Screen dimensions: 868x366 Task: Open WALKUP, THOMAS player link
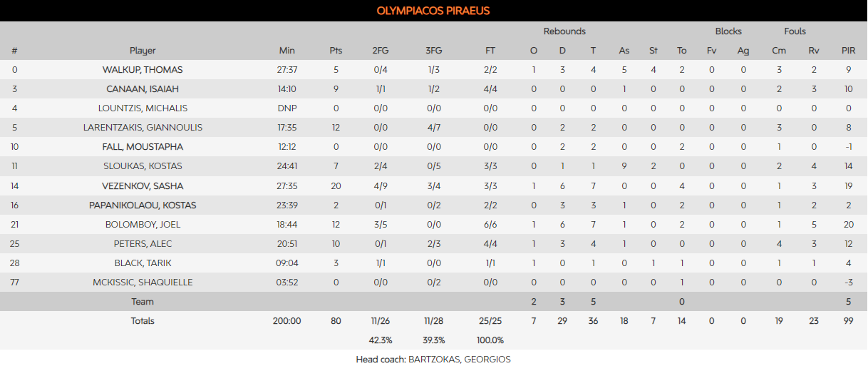143,70
